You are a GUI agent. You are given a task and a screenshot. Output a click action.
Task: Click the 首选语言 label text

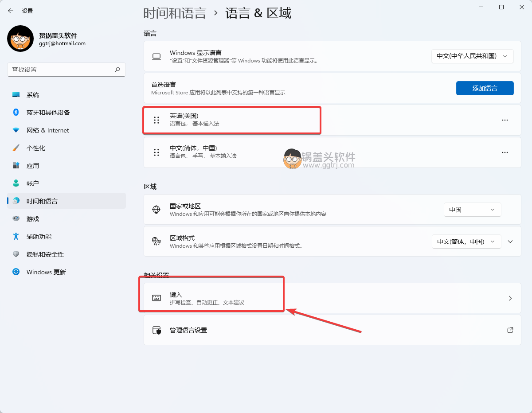164,85
